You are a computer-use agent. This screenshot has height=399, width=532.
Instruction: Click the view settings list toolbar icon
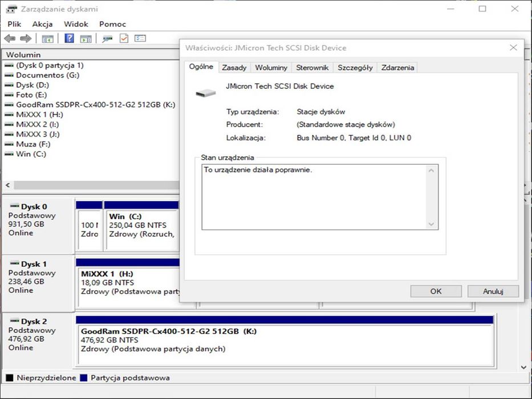point(140,38)
